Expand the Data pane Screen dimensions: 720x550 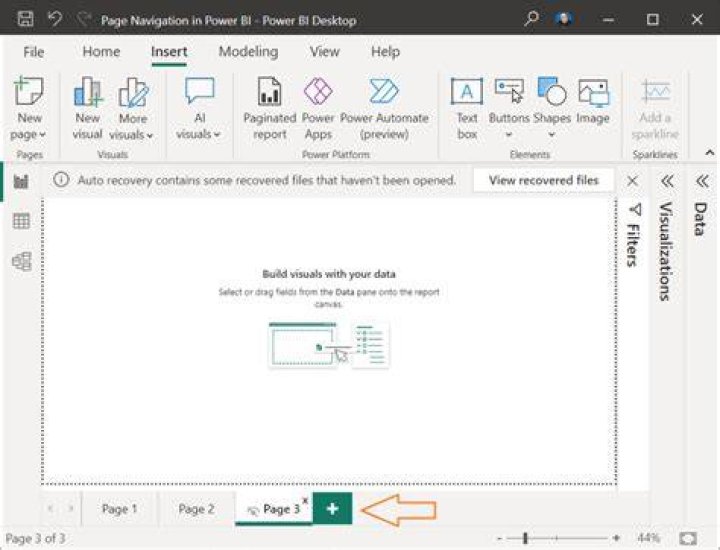point(702,181)
